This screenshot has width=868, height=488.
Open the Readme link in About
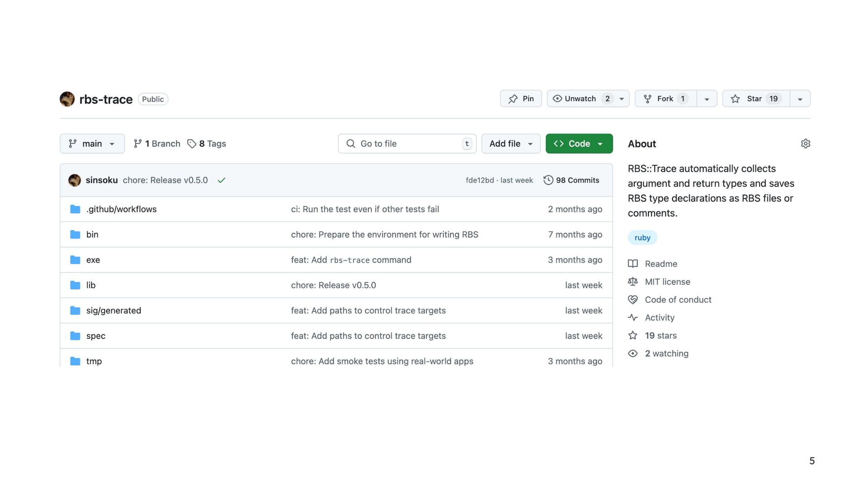coord(660,264)
